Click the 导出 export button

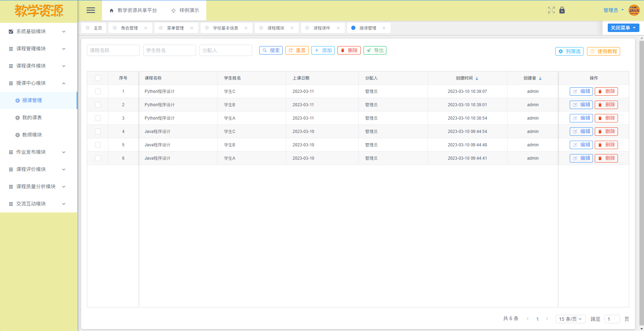pos(375,50)
